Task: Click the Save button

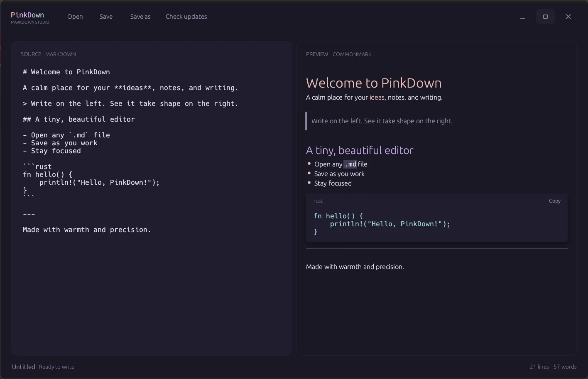Action: point(106,17)
